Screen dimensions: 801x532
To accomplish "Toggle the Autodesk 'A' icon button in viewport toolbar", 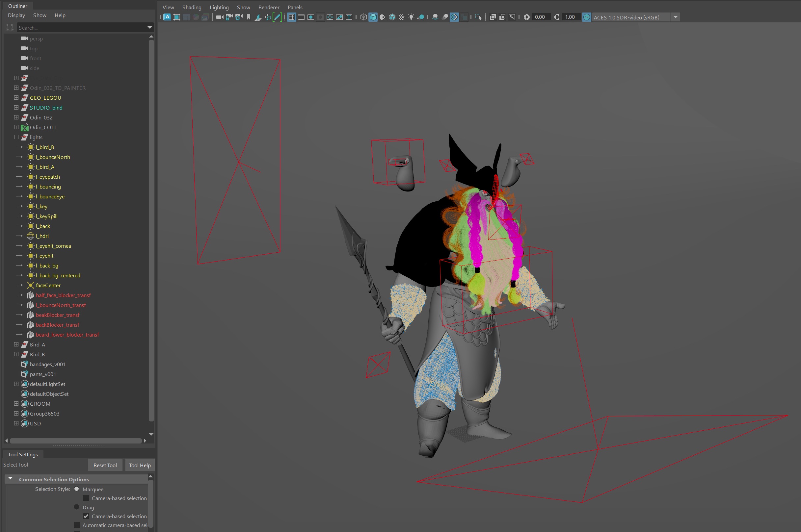I will click(167, 17).
